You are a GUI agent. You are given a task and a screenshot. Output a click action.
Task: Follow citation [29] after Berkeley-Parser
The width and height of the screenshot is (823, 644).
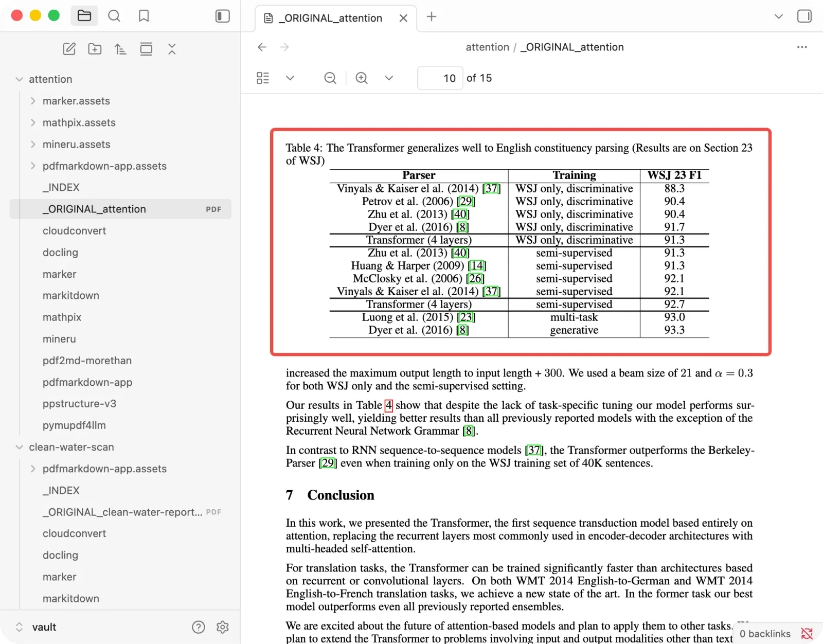coord(328,463)
